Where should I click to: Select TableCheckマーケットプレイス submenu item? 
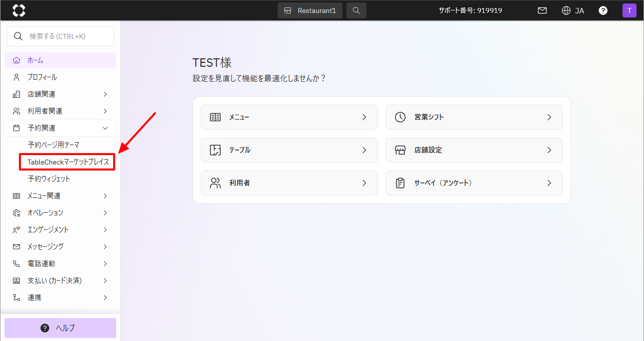pyautogui.click(x=68, y=162)
